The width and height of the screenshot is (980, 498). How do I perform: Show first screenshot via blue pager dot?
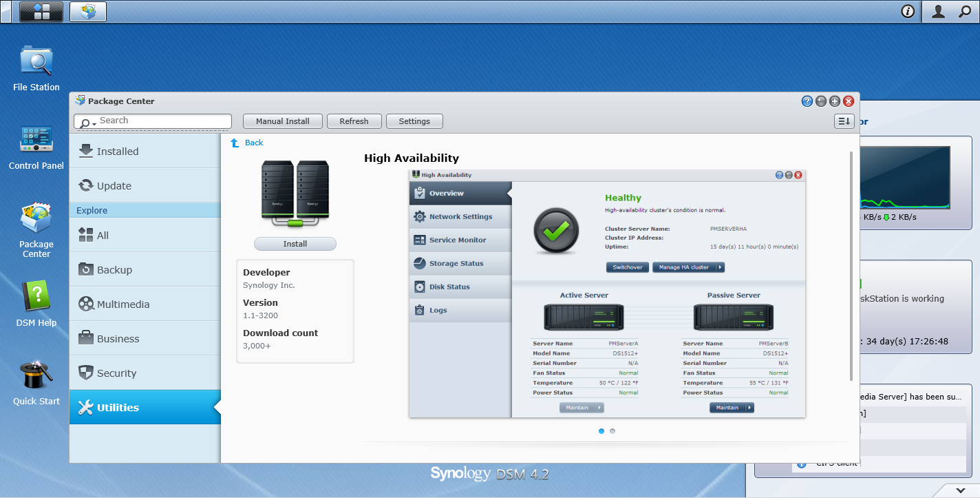tap(601, 431)
